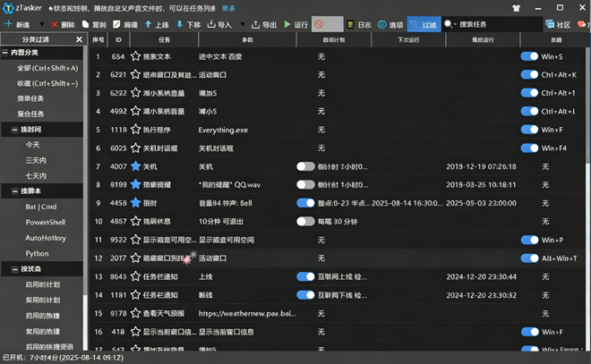Click the uptime text in status bar
Screen dimensions: 591x364
click(63, 358)
